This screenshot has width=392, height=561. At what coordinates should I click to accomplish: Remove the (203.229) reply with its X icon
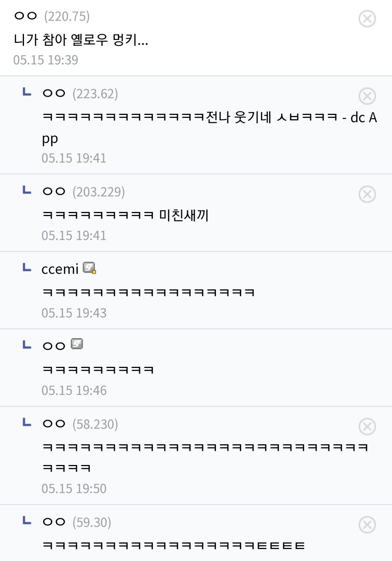[367, 194]
